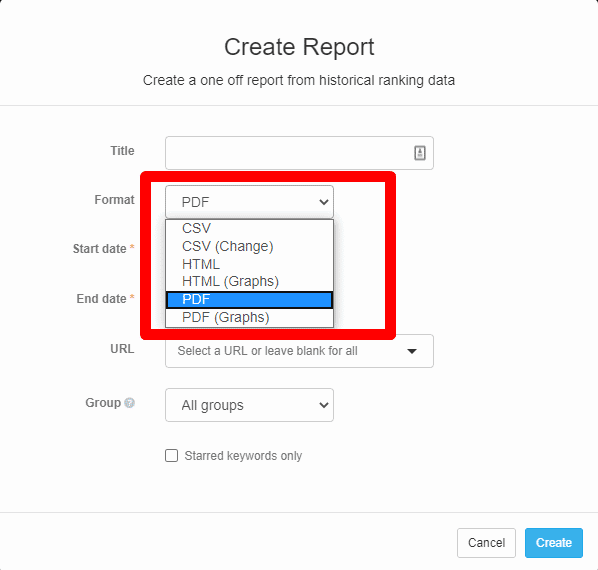This screenshot has height=570, width=598.
Task: Click the Create button
Action: pyautogui.click(x=554, y=543)
